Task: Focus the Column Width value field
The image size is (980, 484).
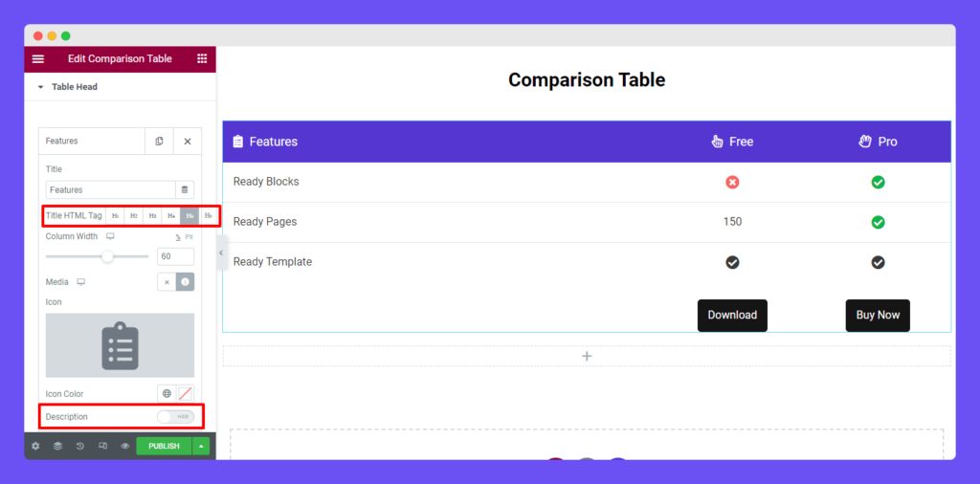Action: [176, 256]
